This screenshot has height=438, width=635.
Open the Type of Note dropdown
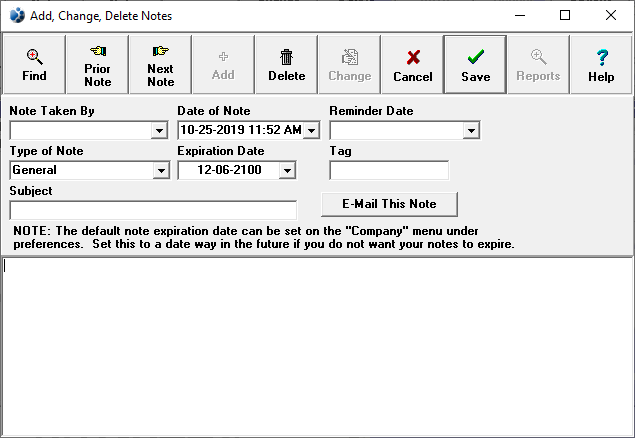(x=161, y=171)
